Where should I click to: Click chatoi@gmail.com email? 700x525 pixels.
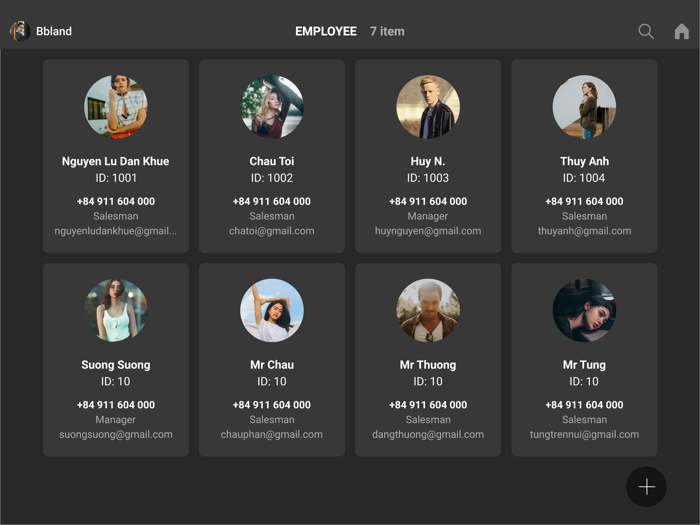coord(272,231)
